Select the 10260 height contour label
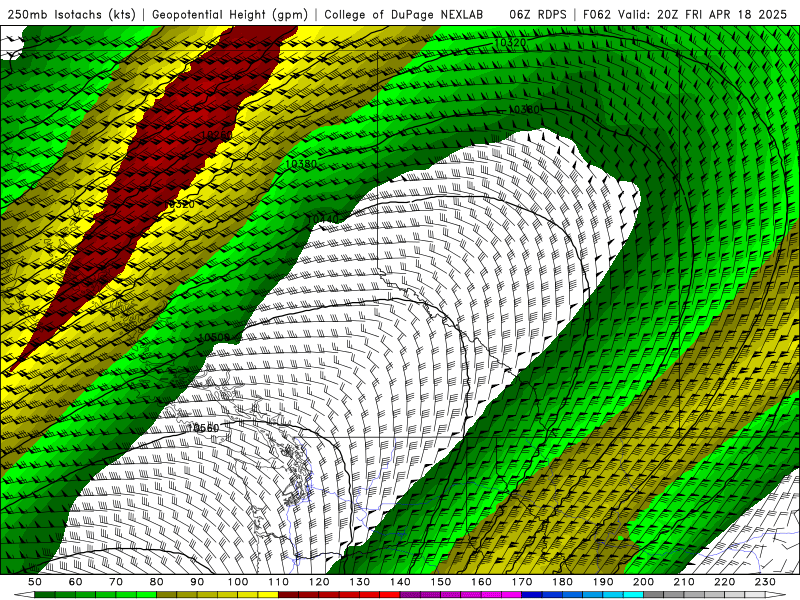This screenshot has width=800, height=600. [x=216, y=135]
